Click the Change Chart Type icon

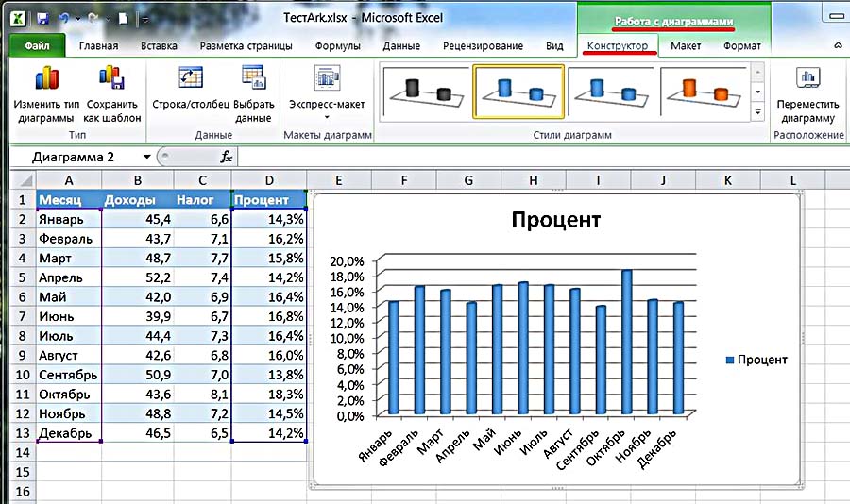(46, 77)
